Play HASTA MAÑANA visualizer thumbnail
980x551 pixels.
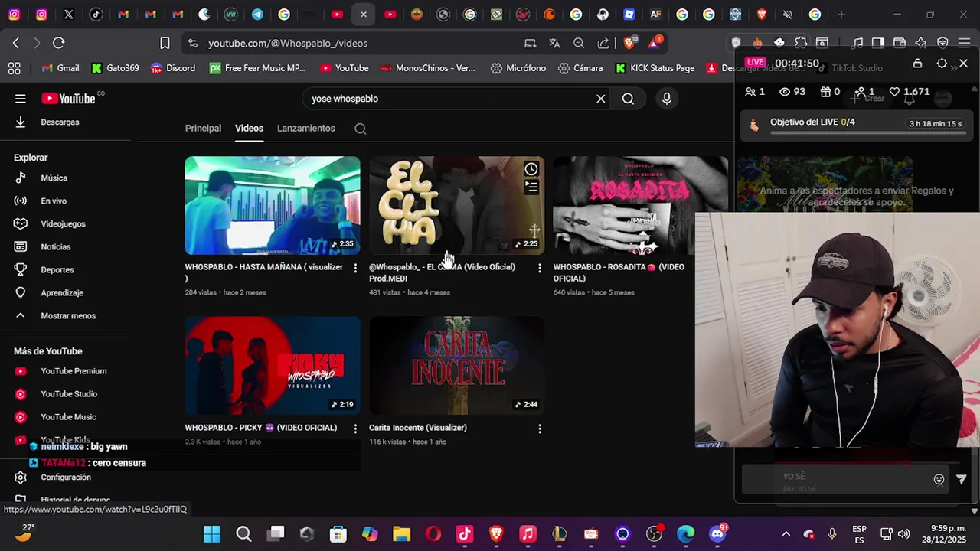[x=273, y=205]
